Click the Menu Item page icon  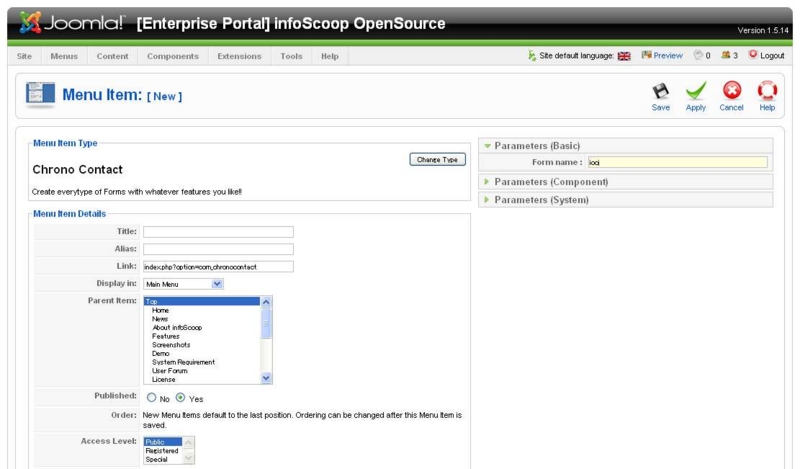click(x=40, y=95)
